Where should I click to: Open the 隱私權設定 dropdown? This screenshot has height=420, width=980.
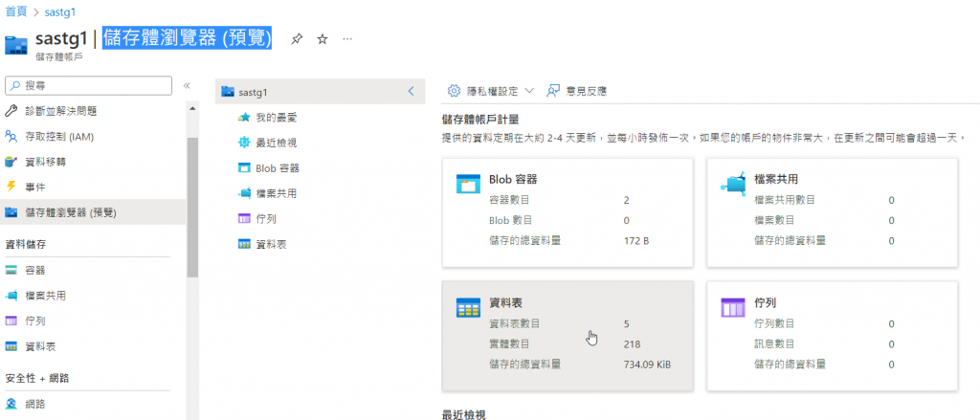(x=491, y=91)
